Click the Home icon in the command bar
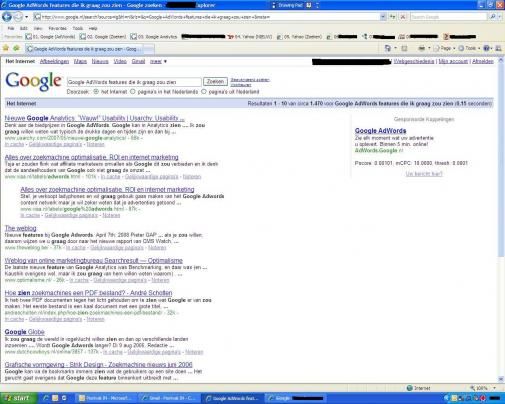Viewport: 505px width, 404px height. click(x=388, y=48)
